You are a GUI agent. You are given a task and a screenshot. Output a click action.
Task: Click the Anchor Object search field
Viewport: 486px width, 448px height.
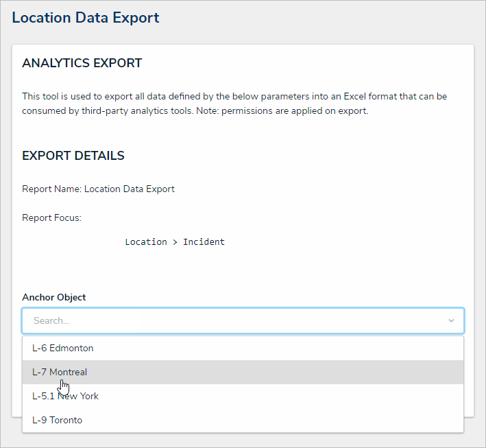[233, 320]
